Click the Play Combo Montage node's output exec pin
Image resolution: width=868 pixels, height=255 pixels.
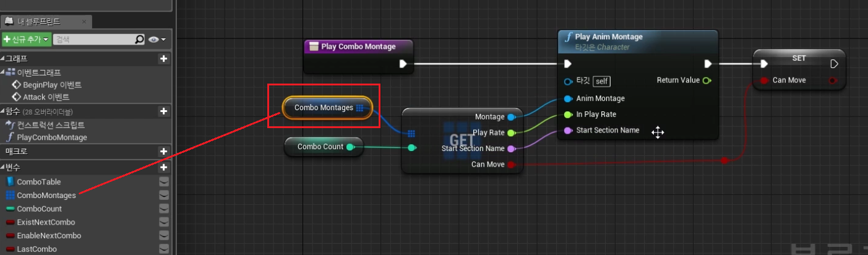[x=403, y=63]
